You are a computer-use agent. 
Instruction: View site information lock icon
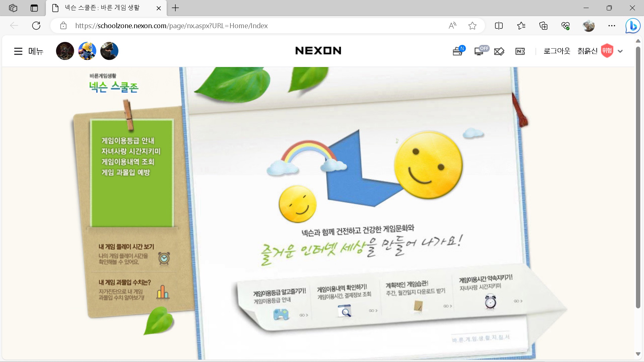click(x=63, y=26)
